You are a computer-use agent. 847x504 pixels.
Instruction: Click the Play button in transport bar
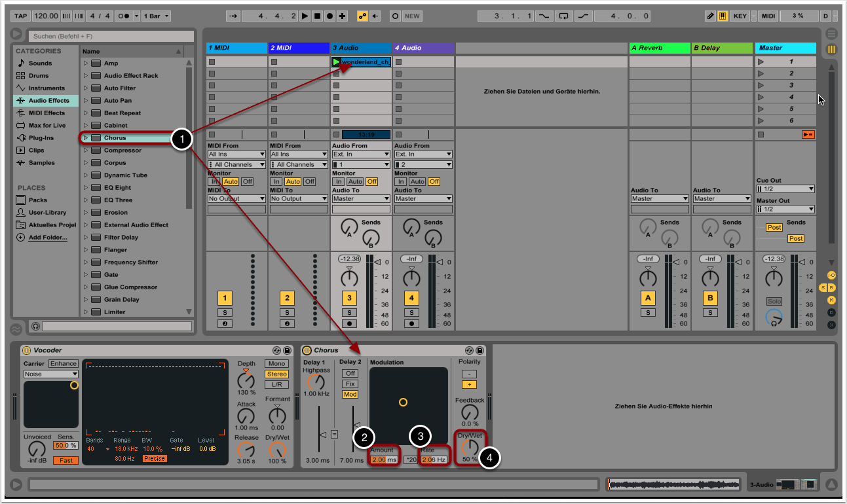tap(305, 16)
